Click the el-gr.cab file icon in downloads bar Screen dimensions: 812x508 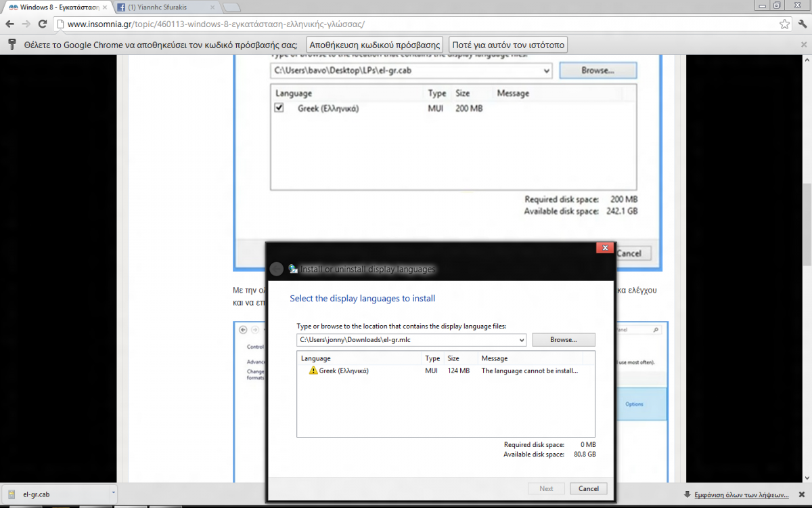click(x=12, y=494)
